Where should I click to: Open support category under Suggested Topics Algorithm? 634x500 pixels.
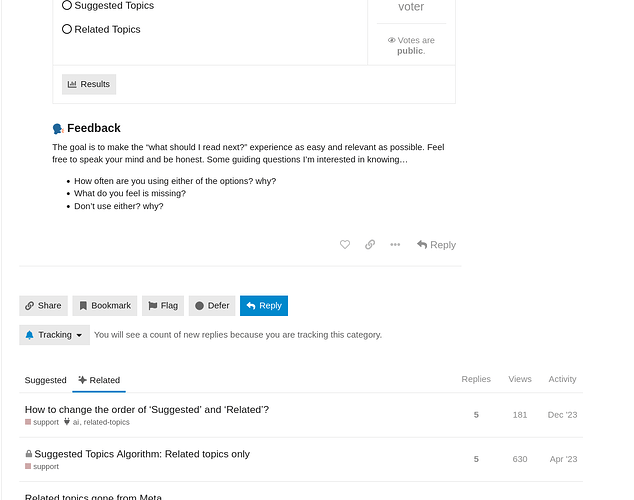point(42,466)
